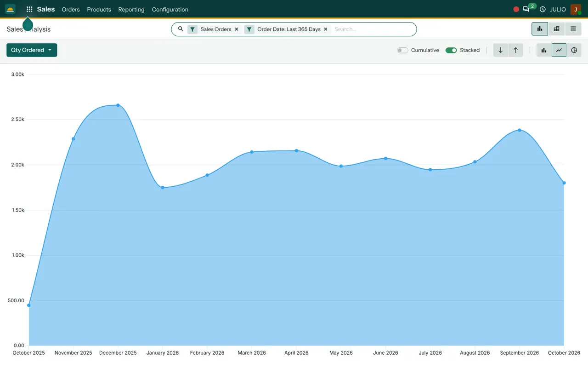Select the bar chart type
Screen dimensions: 588x368
544,50
